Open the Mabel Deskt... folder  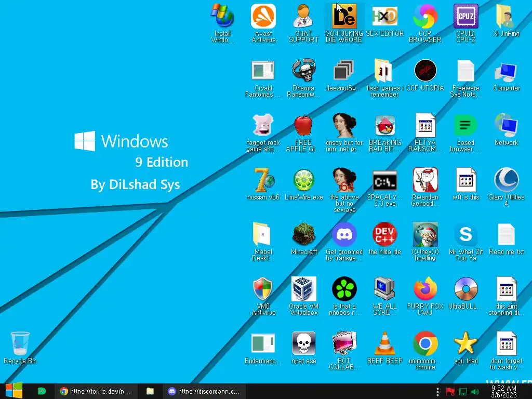click(263, 242)
